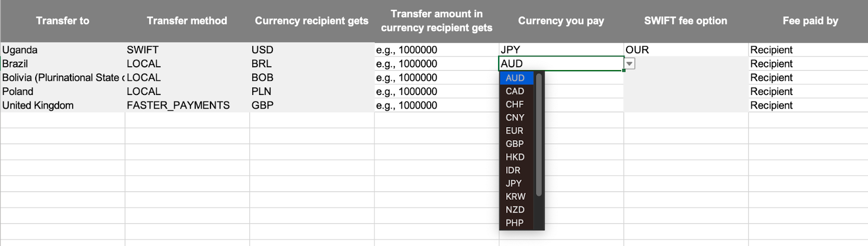Pick NZD in the dropdown list
The width and height of the screenshot is (868, 246).
(x=516, y=210)
